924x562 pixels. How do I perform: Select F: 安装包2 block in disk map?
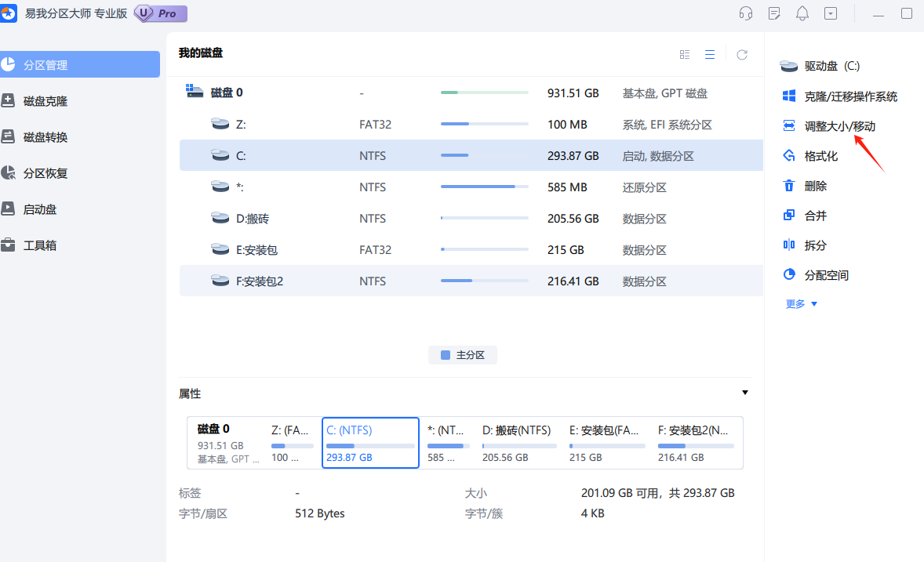[696, 443]
